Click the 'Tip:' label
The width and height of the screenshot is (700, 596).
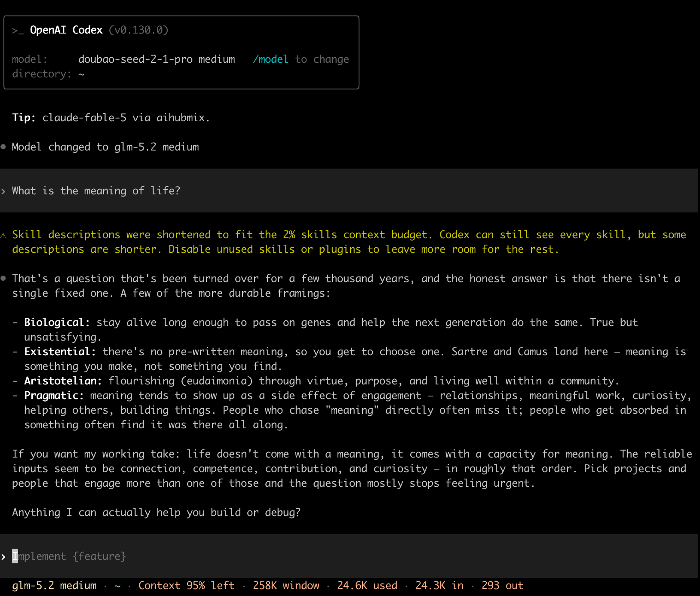click(x=24, y=118)
